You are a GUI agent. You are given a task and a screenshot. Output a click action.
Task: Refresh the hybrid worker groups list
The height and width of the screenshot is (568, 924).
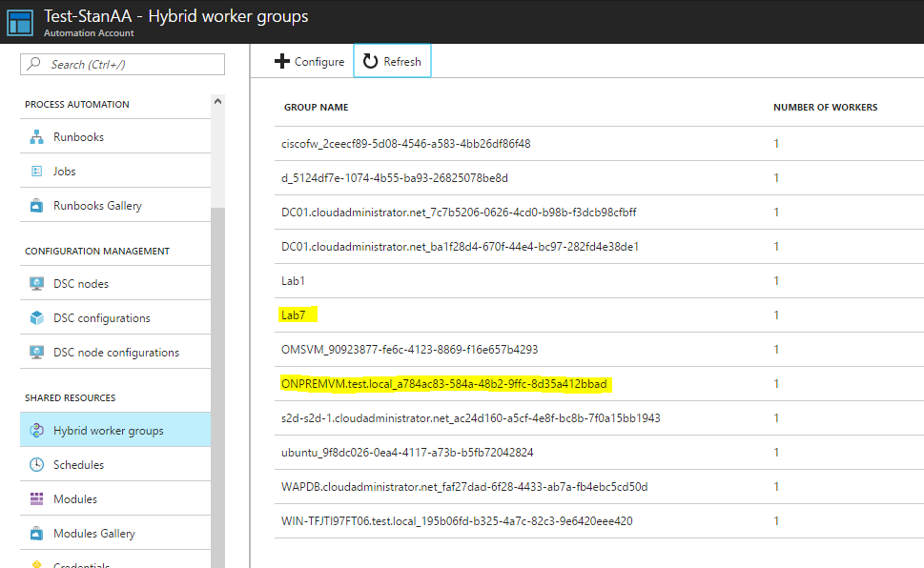[x=392, y=62]
